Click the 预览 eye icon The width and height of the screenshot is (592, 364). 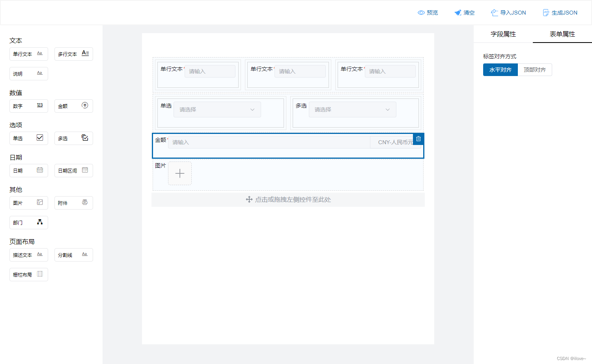pyautogui.click(x=421, y=13)
